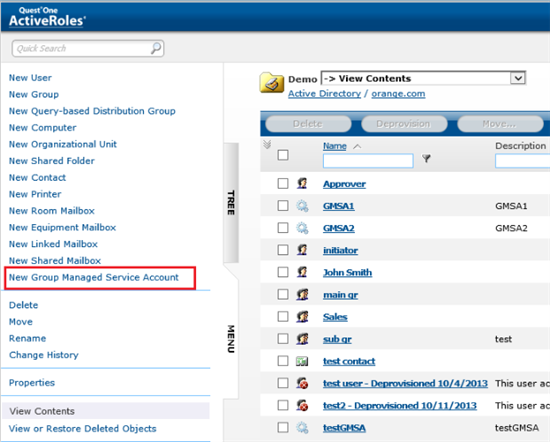Click the Demo folder icon
The height and width of the screenshot is (442, 550).
click(271, 83)
